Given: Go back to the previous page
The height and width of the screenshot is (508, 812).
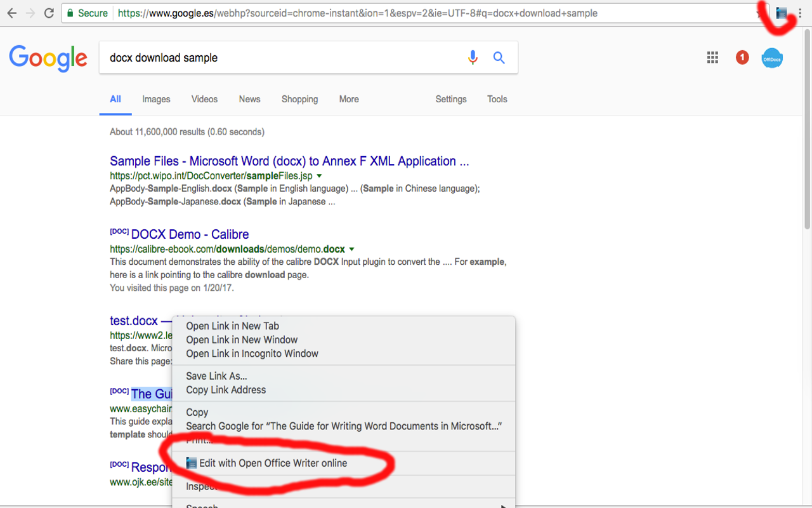Looking at the screenshot, I should tap(12, 13).
